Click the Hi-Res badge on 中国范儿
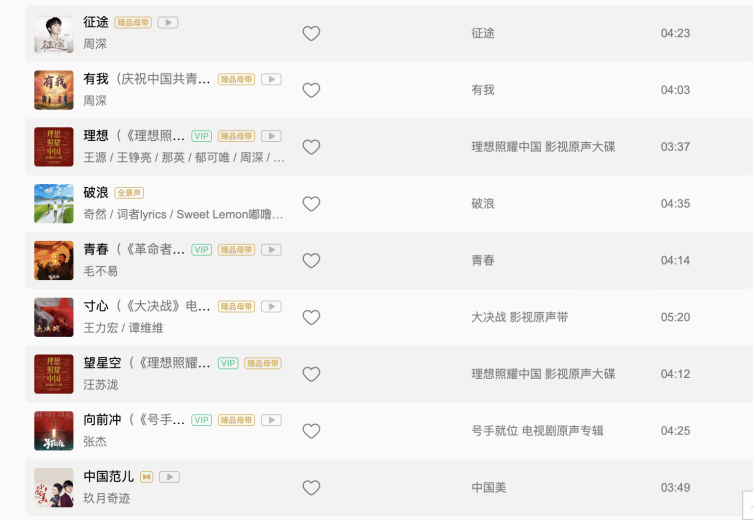The height and width of the screenshot is (520, 753). [x=146, y=477]
